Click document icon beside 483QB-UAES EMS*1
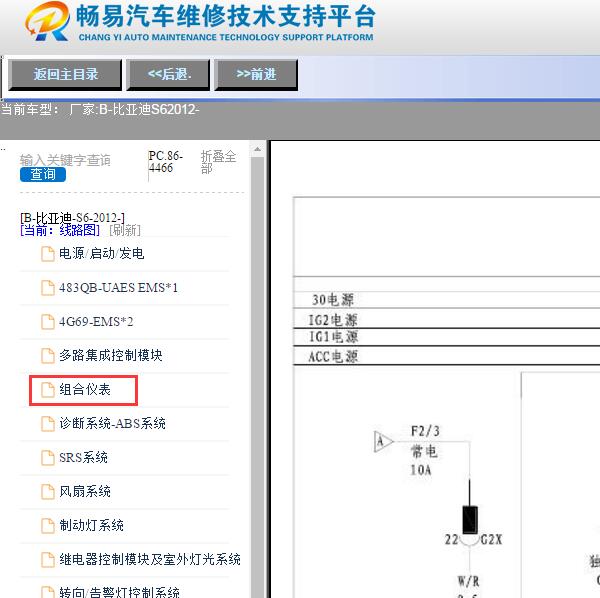The height and width of the screenshot is (598, 600). click(48, 288)
